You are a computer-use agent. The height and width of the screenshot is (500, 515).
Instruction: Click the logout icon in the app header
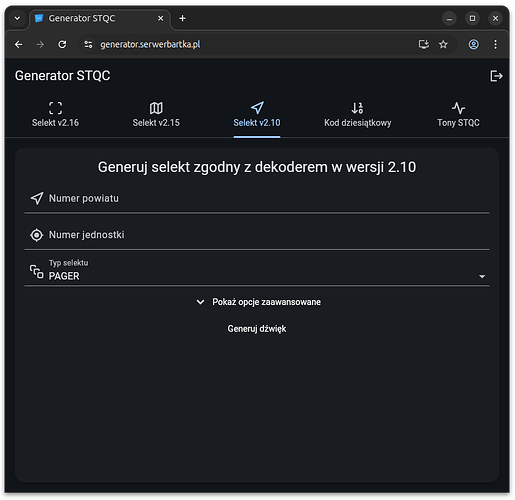tap(496, 76)
